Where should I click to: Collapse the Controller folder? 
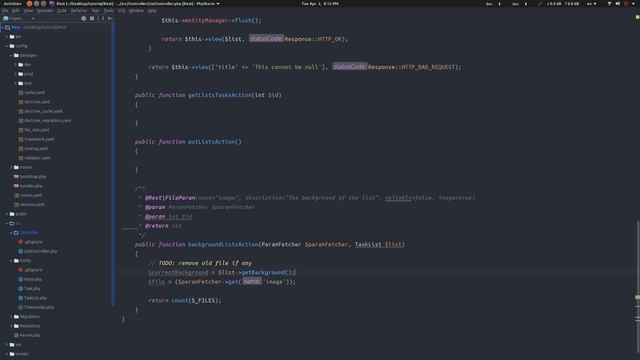(x=11, y=233)
